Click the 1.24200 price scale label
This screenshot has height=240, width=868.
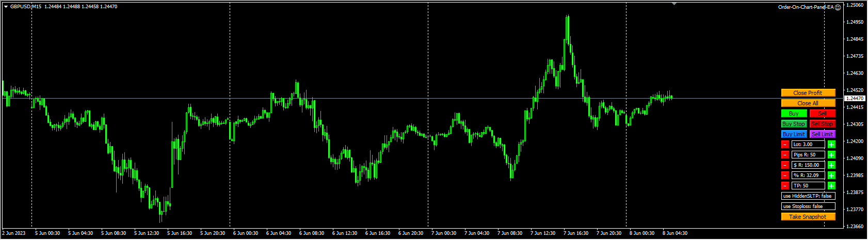click(856, 141)
